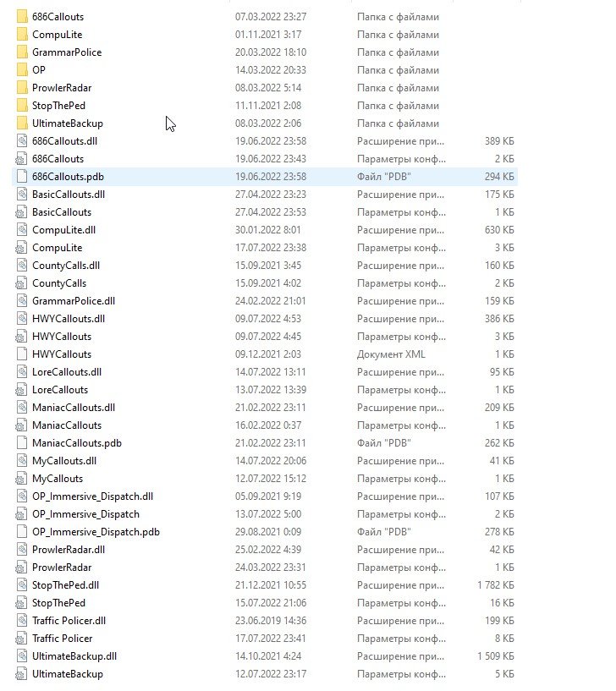Click the 686Callouts folder icon

tap(22, 17)
